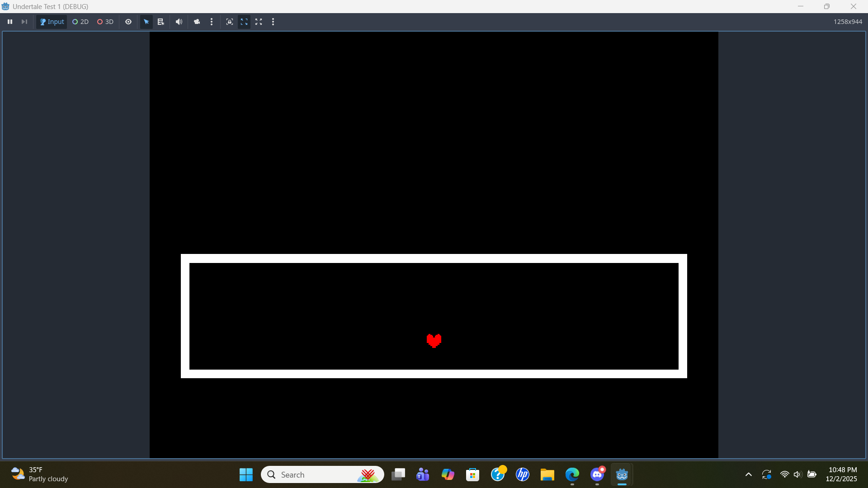Switch to 2D selection mode
This screenshot has width=868, height=488.
point(80,22)
